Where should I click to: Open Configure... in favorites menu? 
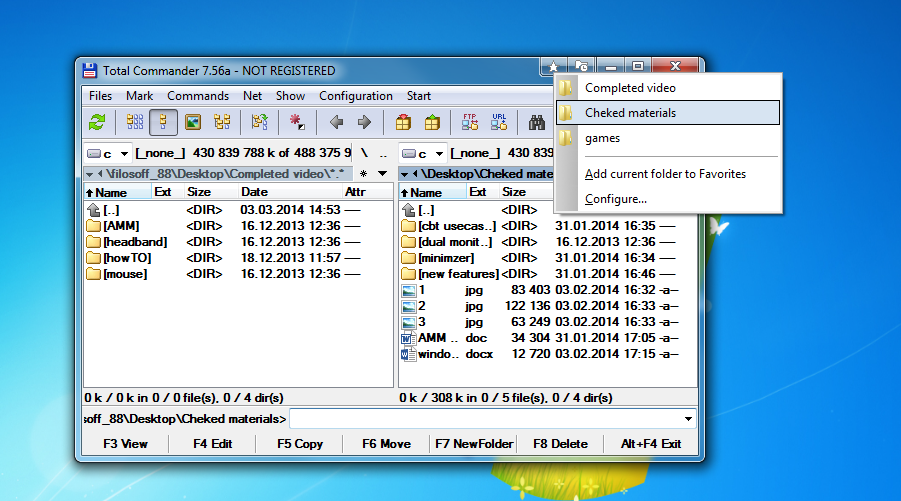pos(668,199)
